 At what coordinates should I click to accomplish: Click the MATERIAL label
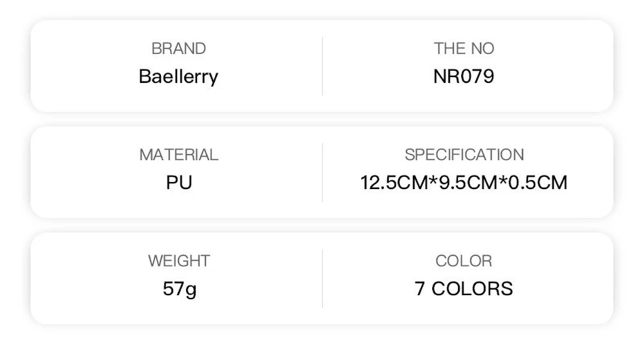pyautogui.click(x=178, y=155)
